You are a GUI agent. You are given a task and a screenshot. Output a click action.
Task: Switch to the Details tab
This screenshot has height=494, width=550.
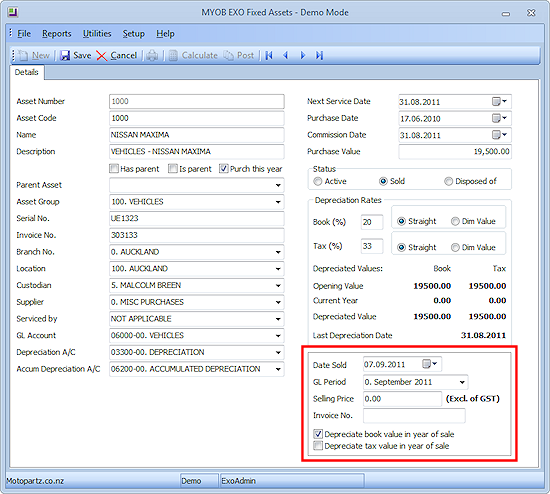point(27,72)
